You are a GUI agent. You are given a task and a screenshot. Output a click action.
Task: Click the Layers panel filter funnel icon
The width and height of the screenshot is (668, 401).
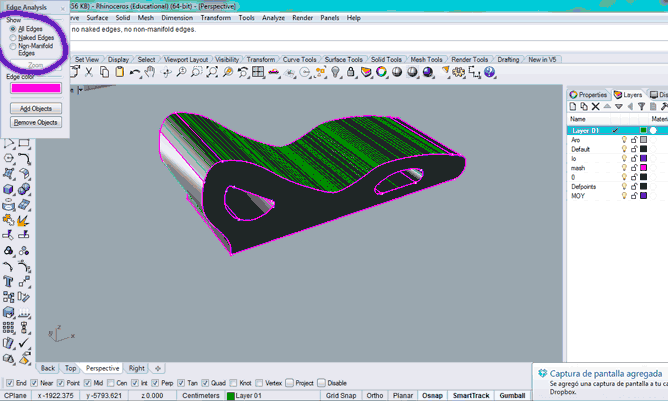coord(642,107)
